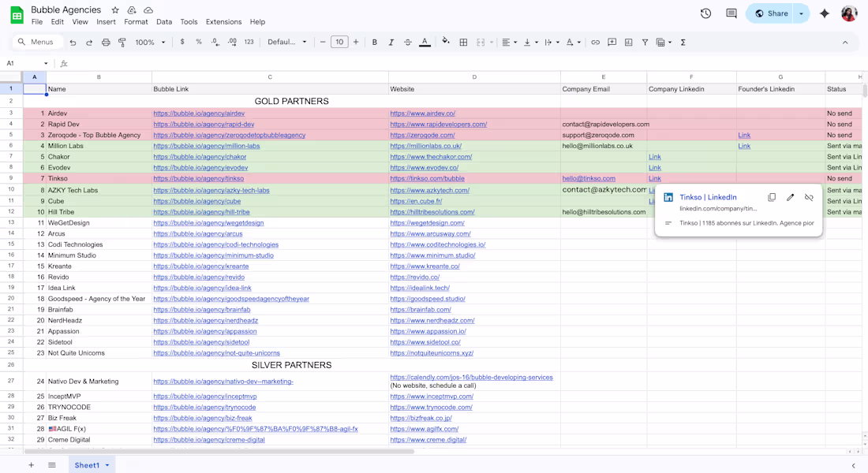Search the Menus box
This screenshot has height=473, width=868.
tap(36, 42)
